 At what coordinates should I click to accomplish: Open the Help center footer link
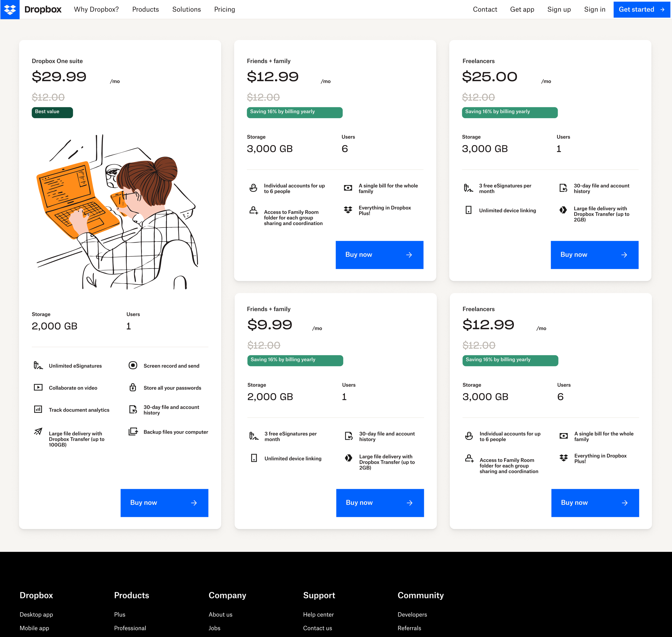point(318,615)
